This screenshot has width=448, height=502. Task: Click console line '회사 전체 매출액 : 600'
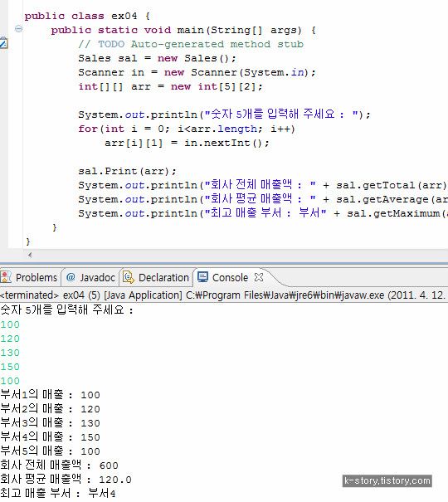pyautogui.click(x=59, y=465)
